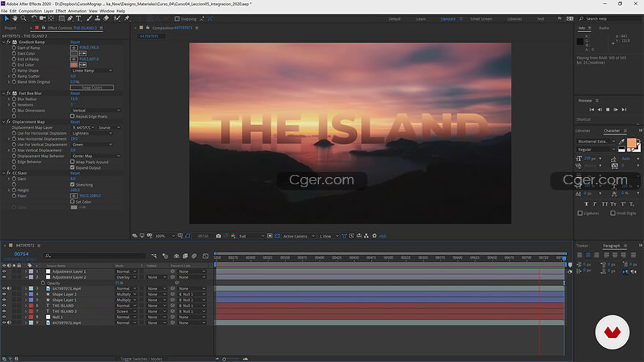This screenshot has width=644, height=362.
Task: Open the 100% magnification dropdown
Action: click(x=164, y=236)
